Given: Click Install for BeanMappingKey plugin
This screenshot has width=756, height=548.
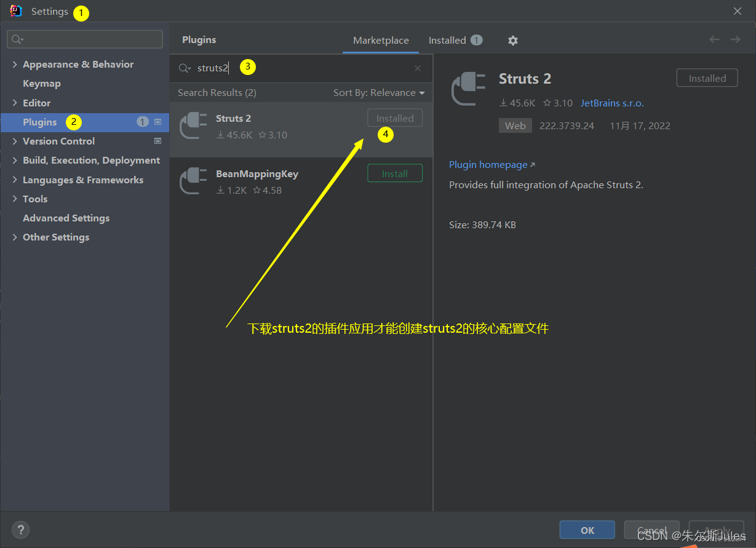Looking at the screenshot, I should (x=395, y=173).
